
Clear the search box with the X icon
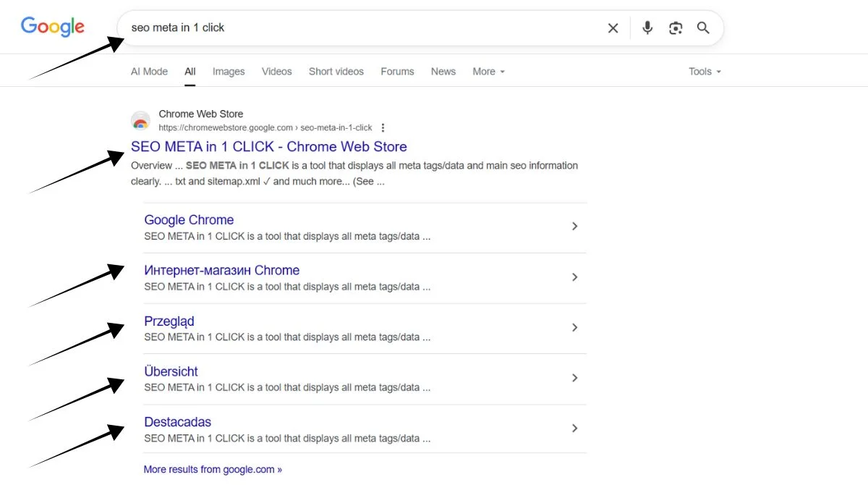tap(613, 28)
